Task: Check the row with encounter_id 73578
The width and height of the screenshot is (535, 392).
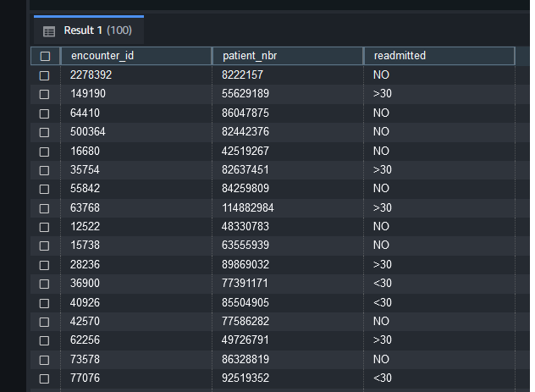Action: [x=44, y=360]
